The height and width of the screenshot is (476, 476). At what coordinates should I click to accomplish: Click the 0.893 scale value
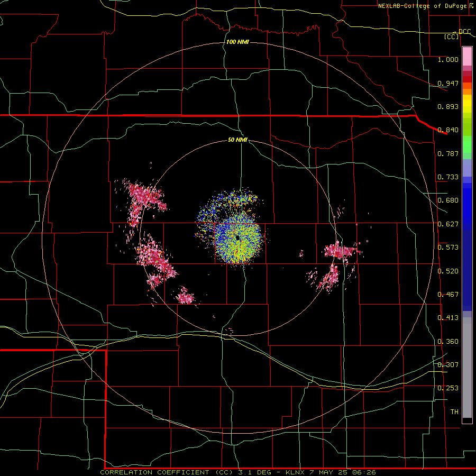pyautogui.click(x=448, y=106)
